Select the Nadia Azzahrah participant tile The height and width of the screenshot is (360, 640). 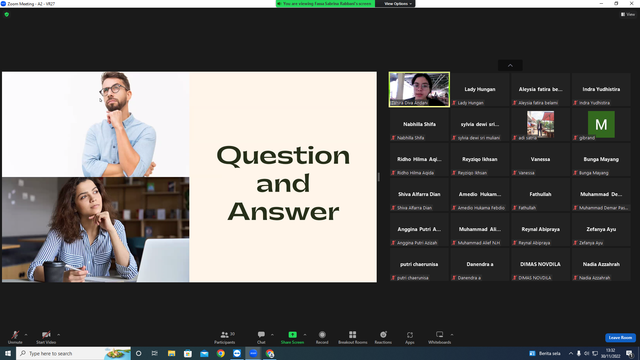pos(601,264)
